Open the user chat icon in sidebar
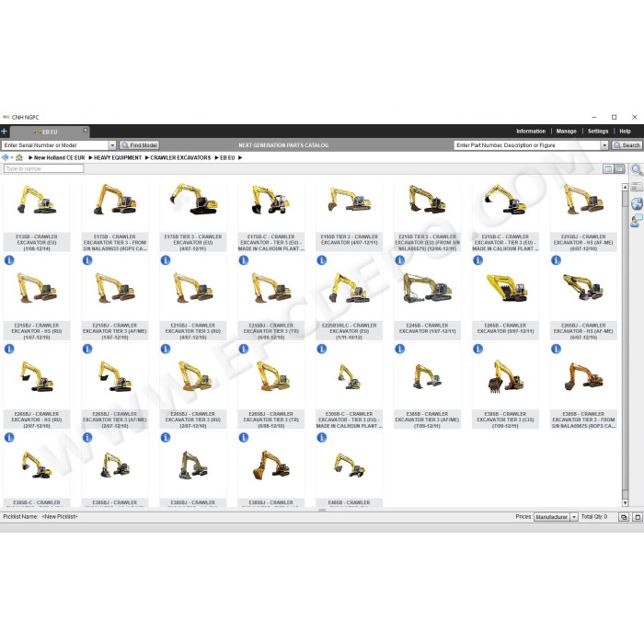 [637, 221]
